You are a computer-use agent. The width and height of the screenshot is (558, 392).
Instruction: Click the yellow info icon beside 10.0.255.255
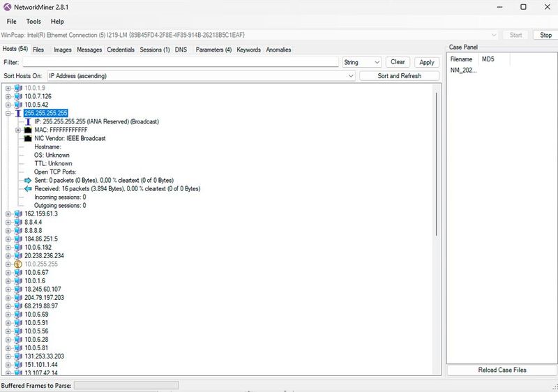18,264
